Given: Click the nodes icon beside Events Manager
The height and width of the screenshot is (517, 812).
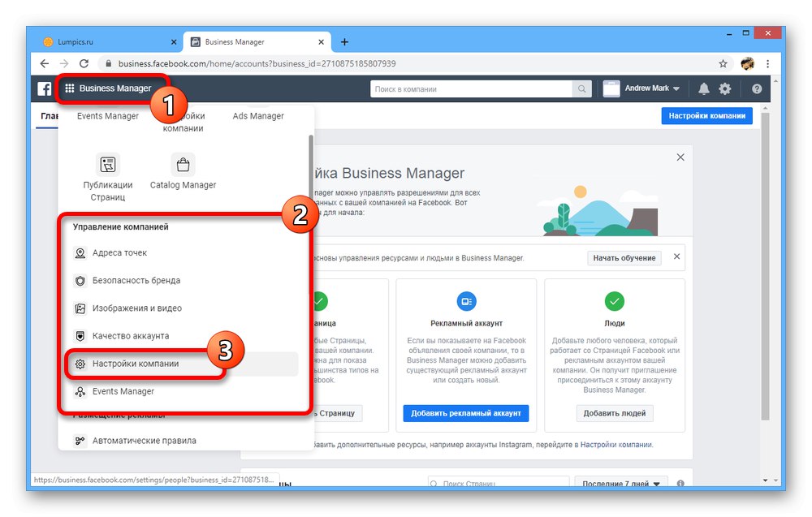Looking at the screenshot, I should pos(80,392).
